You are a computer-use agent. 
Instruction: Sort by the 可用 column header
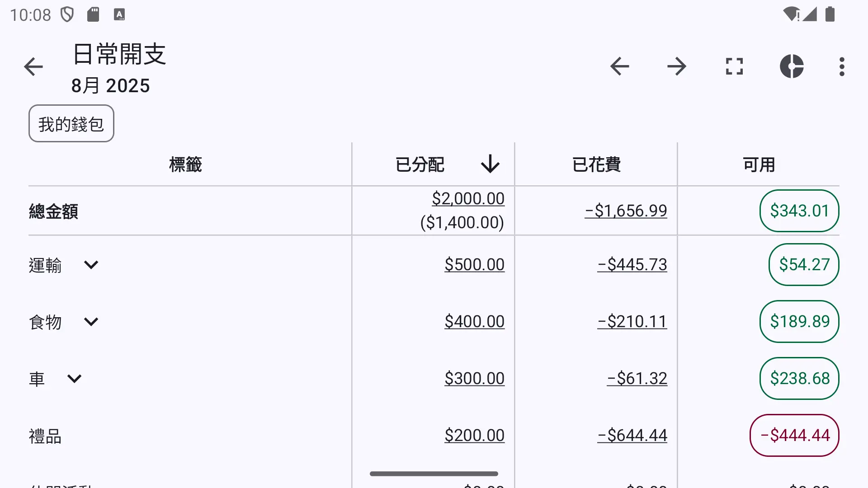(x=759, y=164)
